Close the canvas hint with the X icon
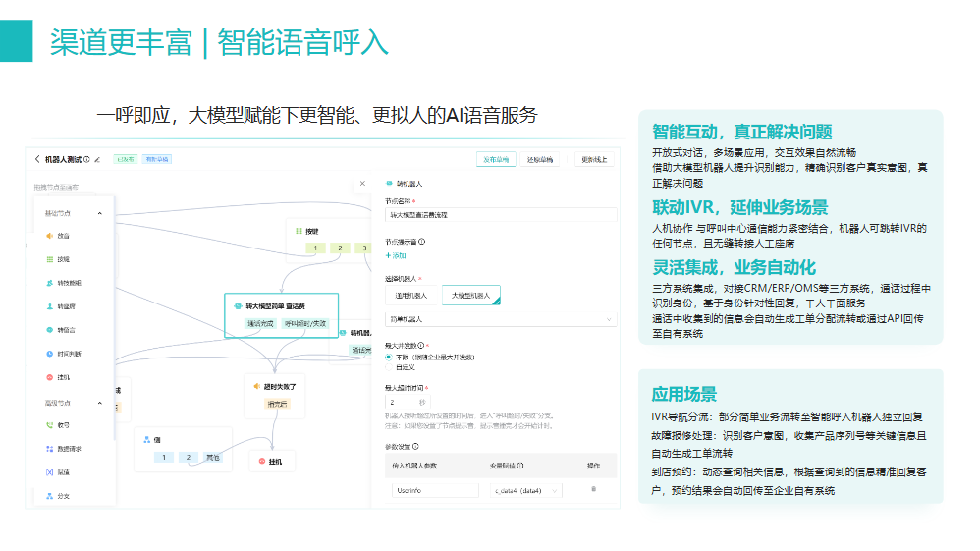This screenshot has width=980, height=551. [362, 184]
